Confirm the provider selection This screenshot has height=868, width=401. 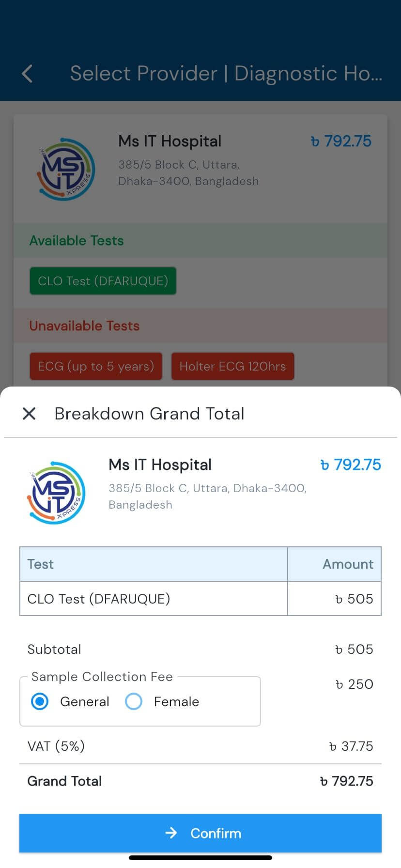(x=200, y=833)
